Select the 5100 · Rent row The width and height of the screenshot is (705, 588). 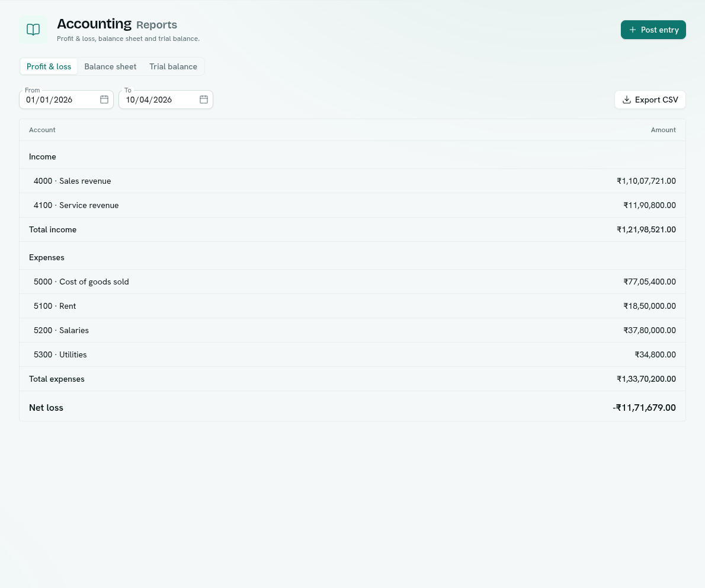tap(352, 306)
